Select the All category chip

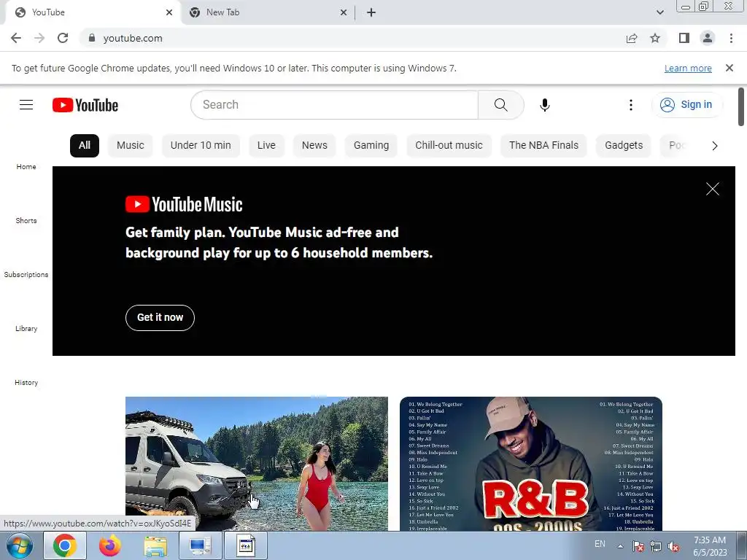tap(85, 146)
